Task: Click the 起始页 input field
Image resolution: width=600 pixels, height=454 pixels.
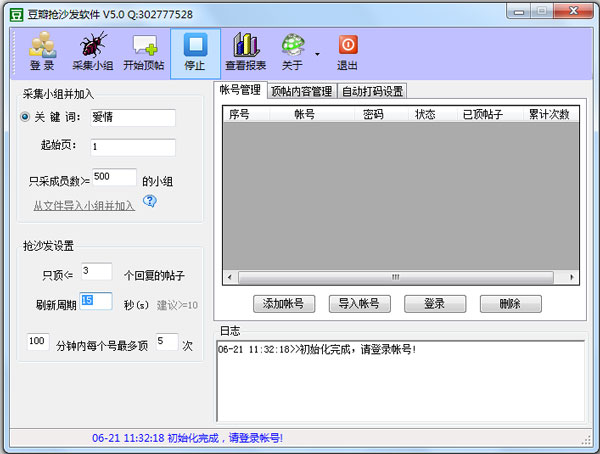Action: point(131,147)
